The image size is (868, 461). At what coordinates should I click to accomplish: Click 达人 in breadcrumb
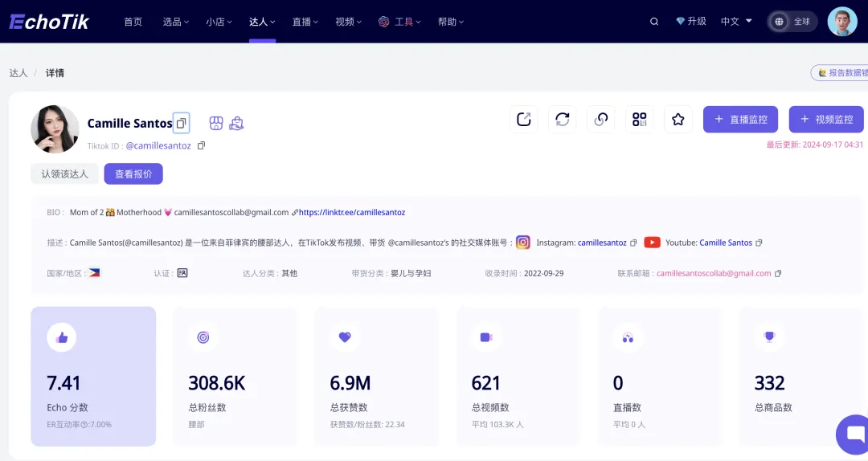click(18, 73)
